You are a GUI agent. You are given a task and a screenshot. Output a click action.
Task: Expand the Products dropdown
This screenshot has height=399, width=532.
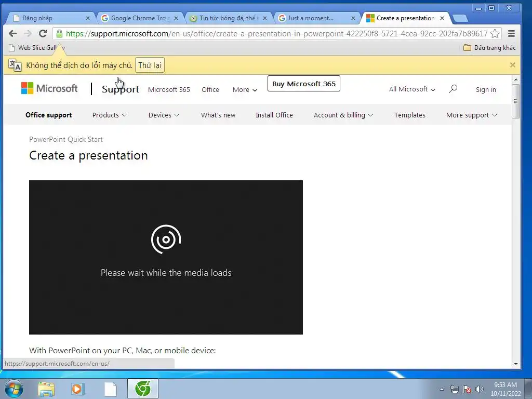(109, 115)
